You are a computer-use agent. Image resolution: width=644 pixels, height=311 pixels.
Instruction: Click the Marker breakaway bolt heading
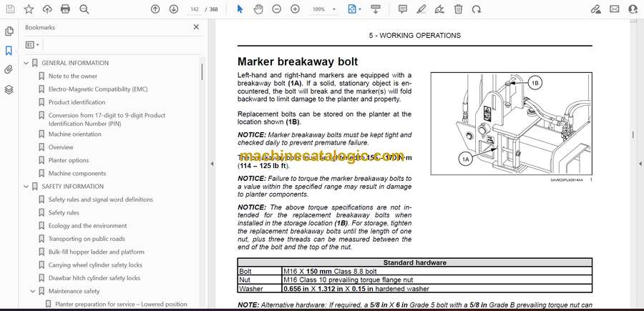pyautogui.click(x=298, y=61)
